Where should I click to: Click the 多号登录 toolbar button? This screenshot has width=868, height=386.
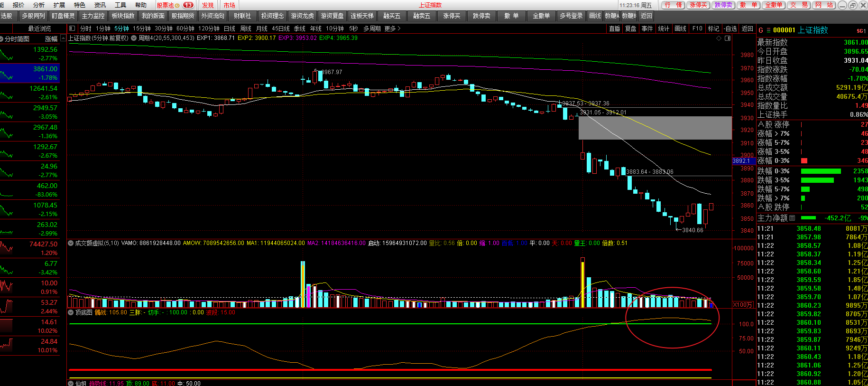pyautogui.click(x=571, y=16)
